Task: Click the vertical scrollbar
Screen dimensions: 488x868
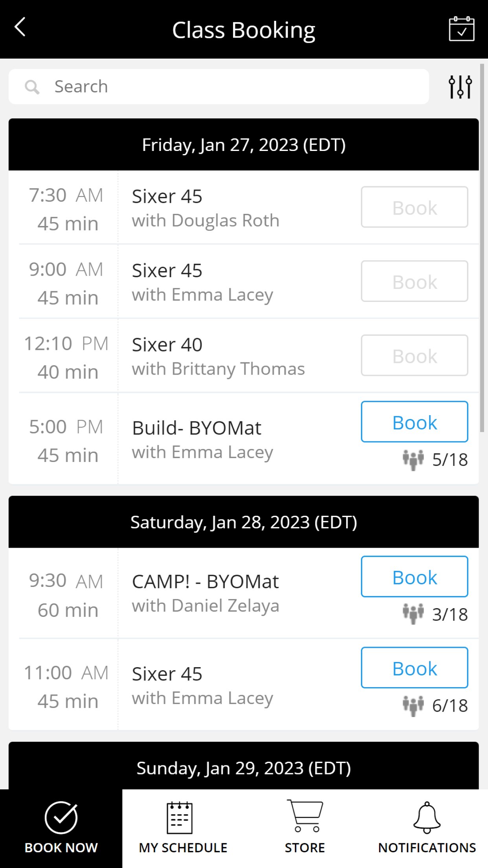Action: (x=482, y=248)
